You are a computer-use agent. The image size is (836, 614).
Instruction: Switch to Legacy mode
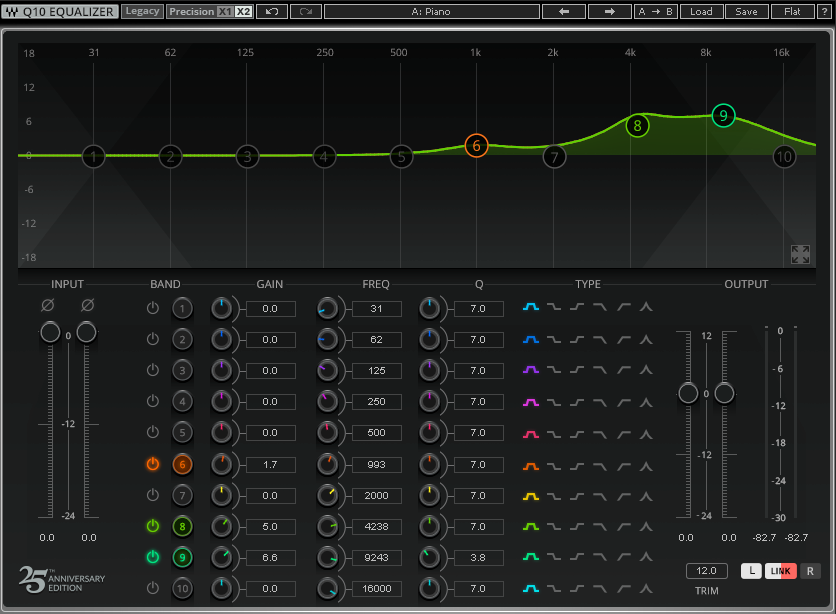click(x=142, y=11)
